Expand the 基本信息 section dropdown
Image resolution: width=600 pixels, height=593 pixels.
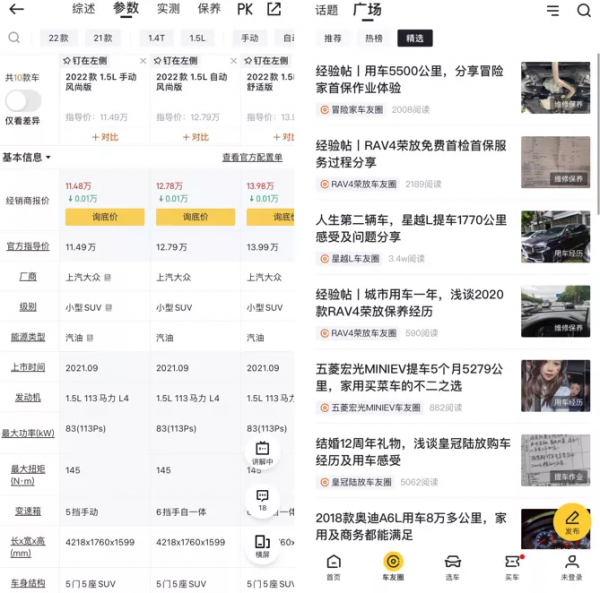(26, 157)
